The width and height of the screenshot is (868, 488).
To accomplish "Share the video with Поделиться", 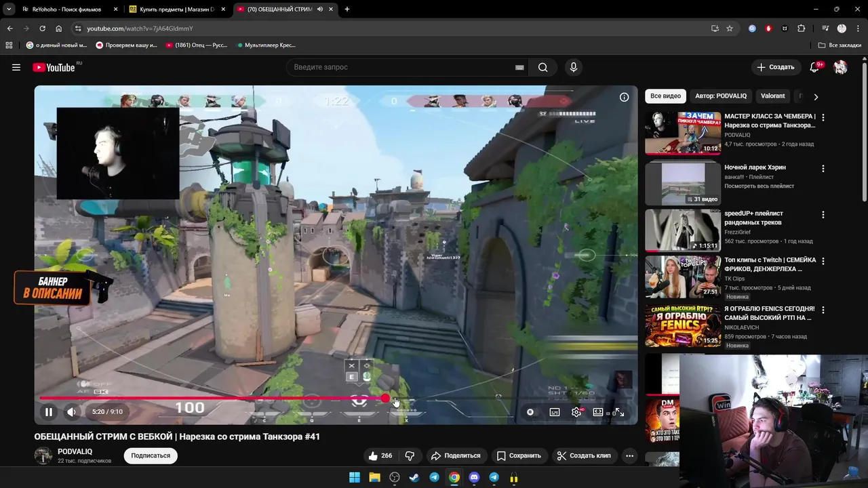I will [456, 455].
